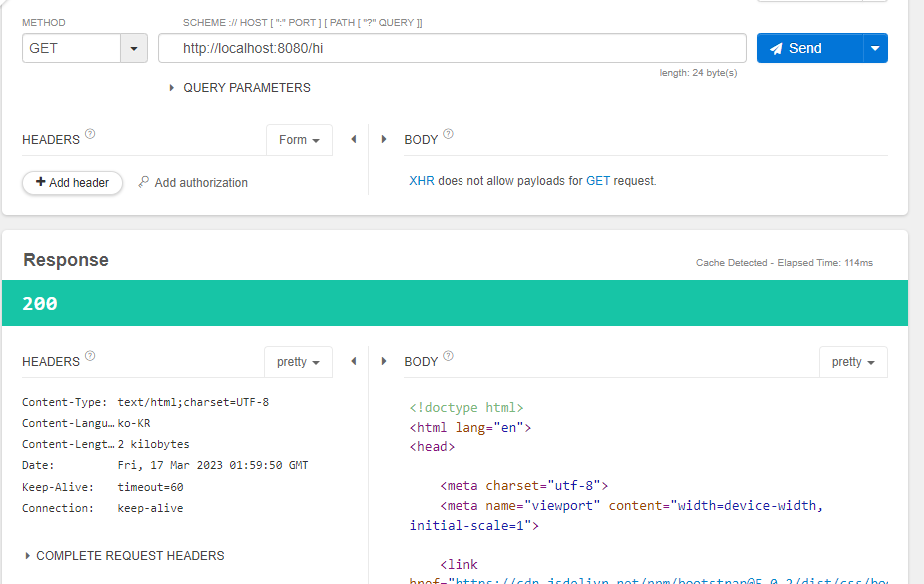
Task: Open the GET method dropdown arrow
Action: pyautogui.click(x=134, y=48)
